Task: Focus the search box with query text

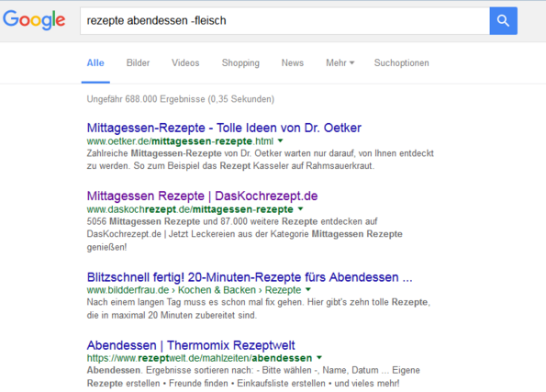Action: pyautogui.click(x=284, y=21)
